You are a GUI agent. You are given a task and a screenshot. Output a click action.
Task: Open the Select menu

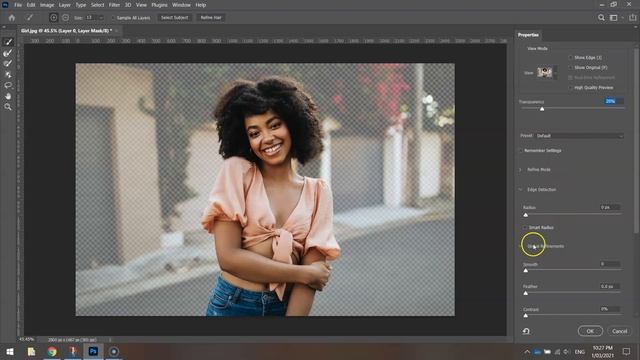pos(97,5)
